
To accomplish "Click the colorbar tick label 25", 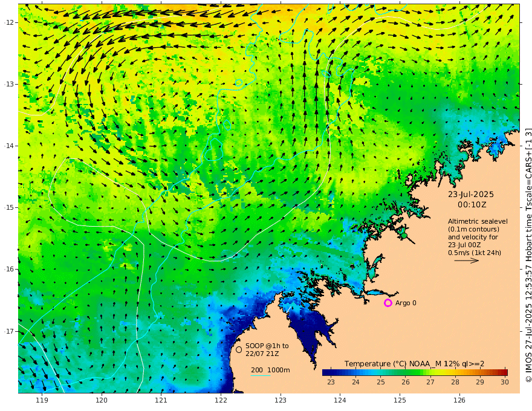I will (380, 382).
